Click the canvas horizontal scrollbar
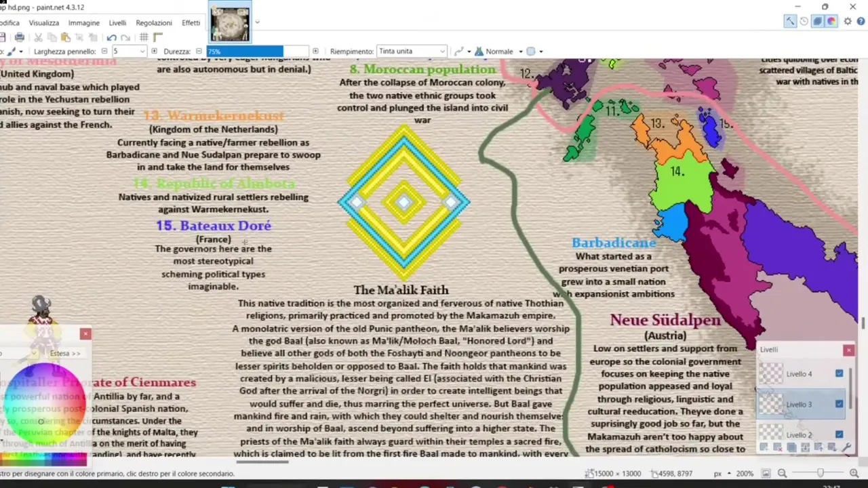The height and width of the screenshot is (488, 868). 262,462
